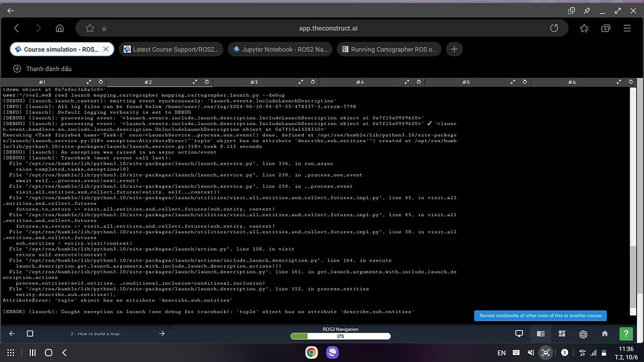The image size is (644, 362).
Task: Click the home icon beside help button
Action: click(x=604, y=334)
